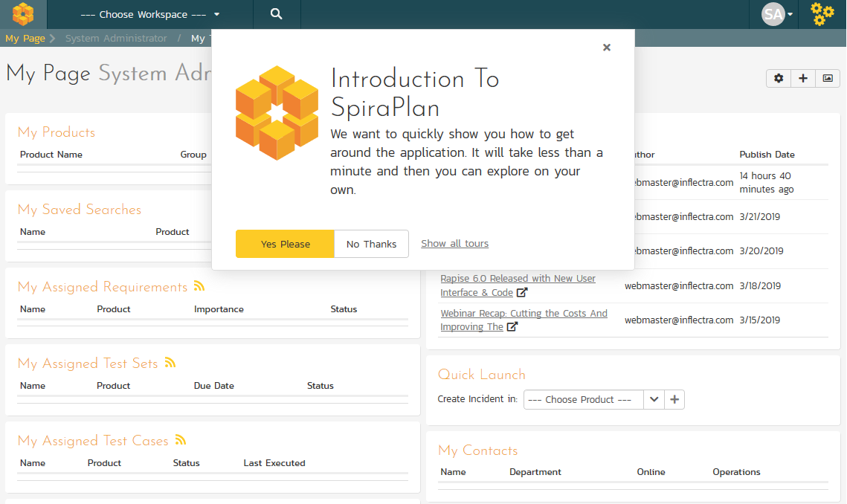Click the Publish Date column header
Viewport: 847px width, 504px height.
[x=767, y=155]
